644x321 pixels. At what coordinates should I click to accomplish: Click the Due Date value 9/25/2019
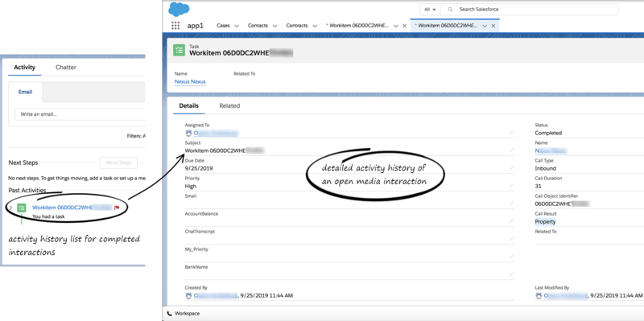tap(199, 168)
